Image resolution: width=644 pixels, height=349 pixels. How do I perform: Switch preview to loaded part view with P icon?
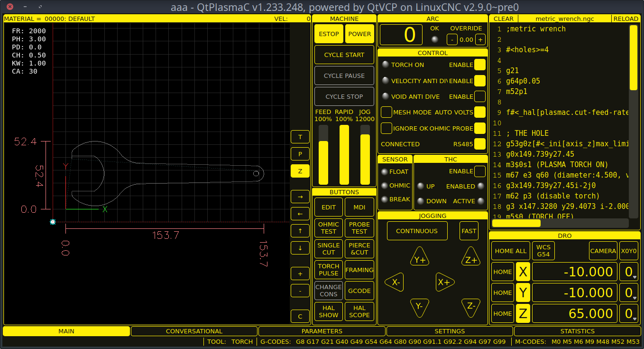click(300, 154)
